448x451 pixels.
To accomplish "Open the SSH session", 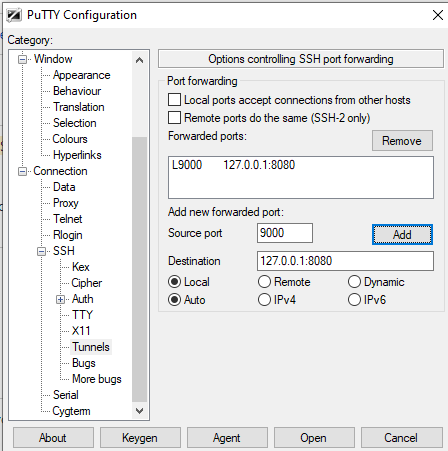I will (314, 438).
